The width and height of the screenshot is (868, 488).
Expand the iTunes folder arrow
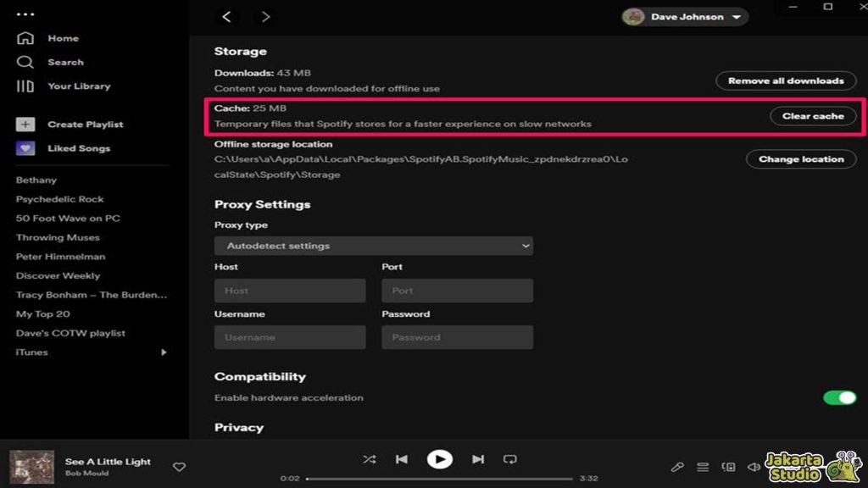pos(164,352)
